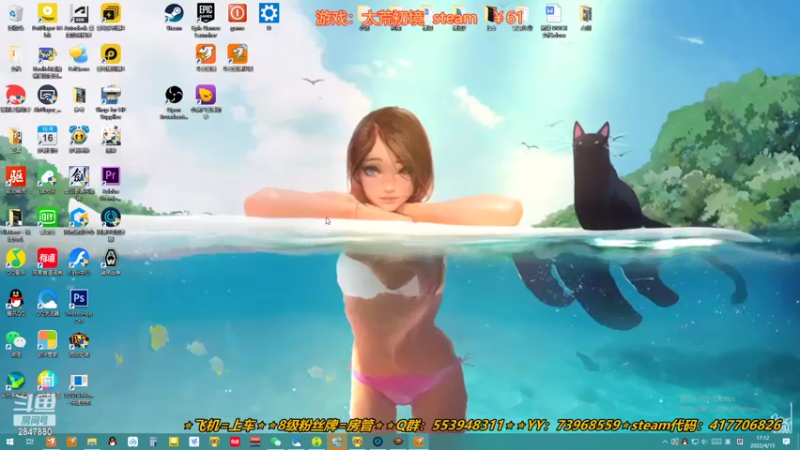800x450 pixels.
Task: Open the taskbar clock and date
Action: (762, 442)
